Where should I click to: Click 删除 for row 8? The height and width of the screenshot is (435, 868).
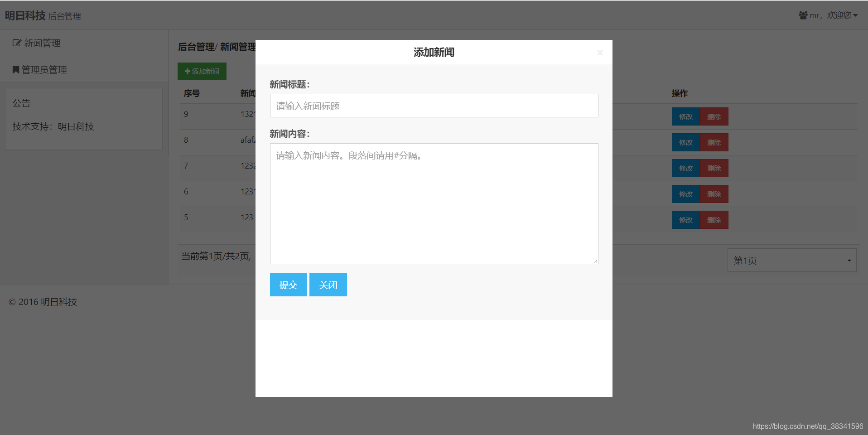[714, 142]
